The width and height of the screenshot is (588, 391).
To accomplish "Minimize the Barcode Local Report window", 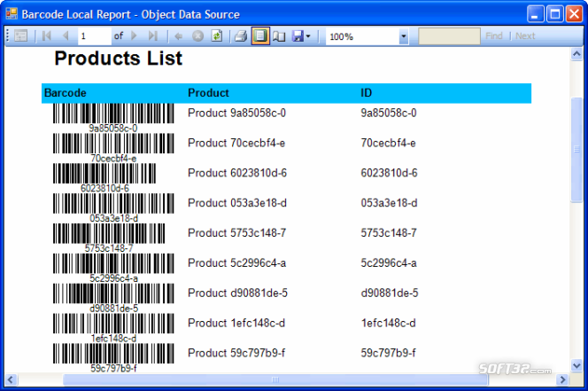I will (x=536, y=14).
